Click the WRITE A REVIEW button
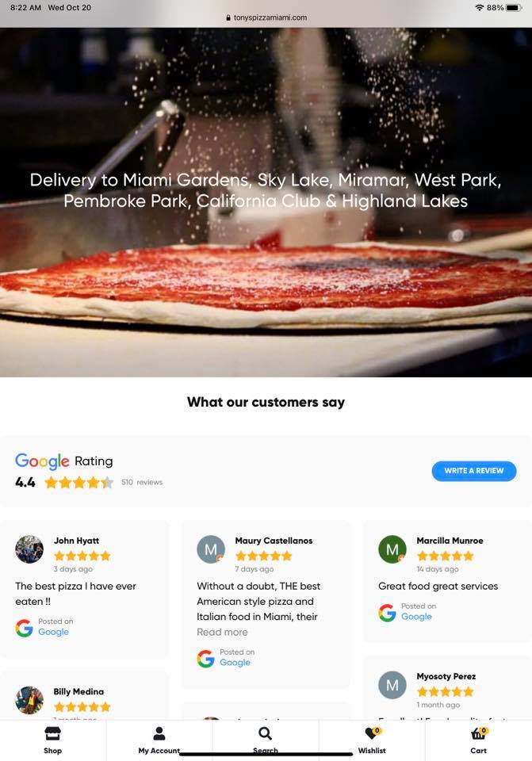The image size is (532, 761). click(474, 471)
